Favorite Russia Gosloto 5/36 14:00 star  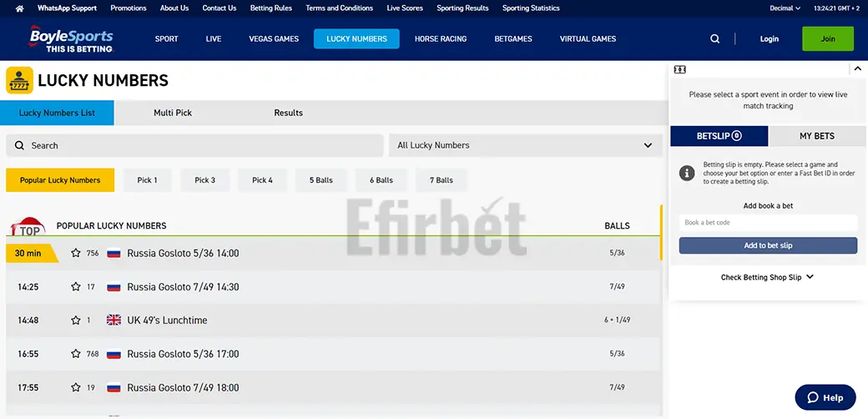pyautogui.click(x=76, y=253)
